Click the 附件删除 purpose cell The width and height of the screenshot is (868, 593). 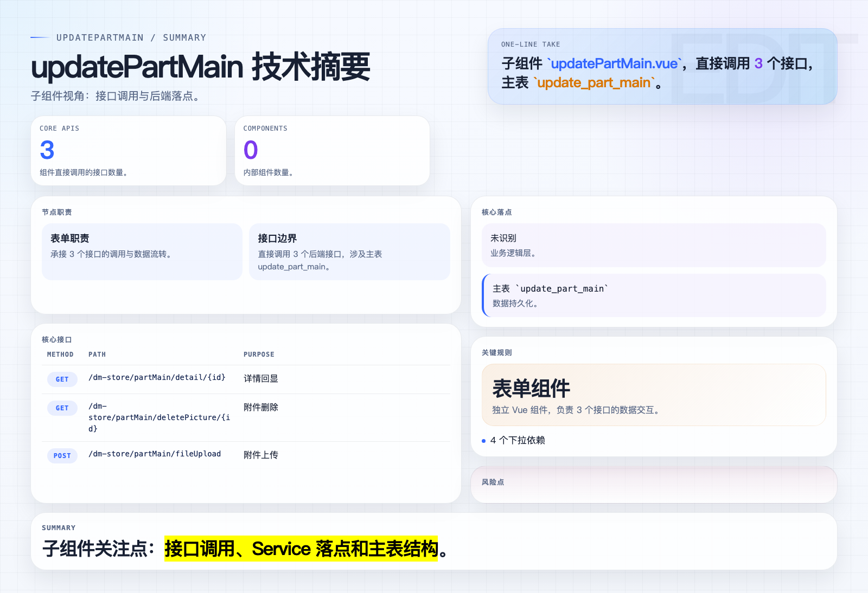coord(261,407)
